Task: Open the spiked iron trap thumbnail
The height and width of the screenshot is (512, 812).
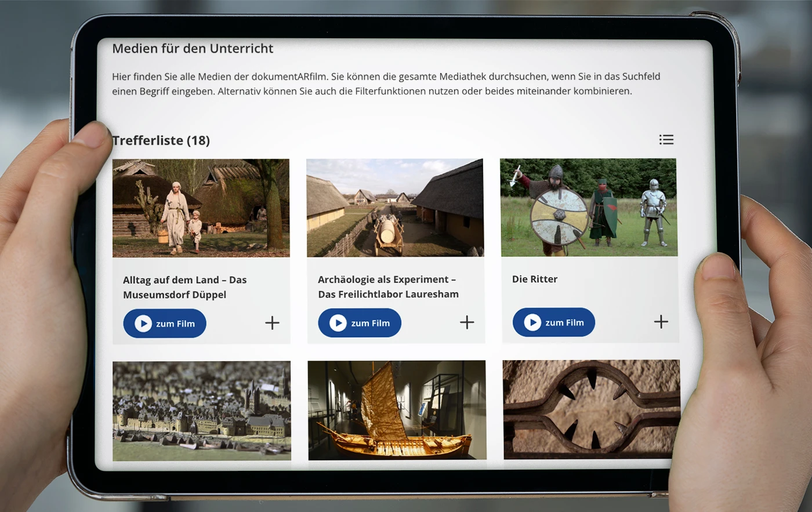Action: coord(592,409)
